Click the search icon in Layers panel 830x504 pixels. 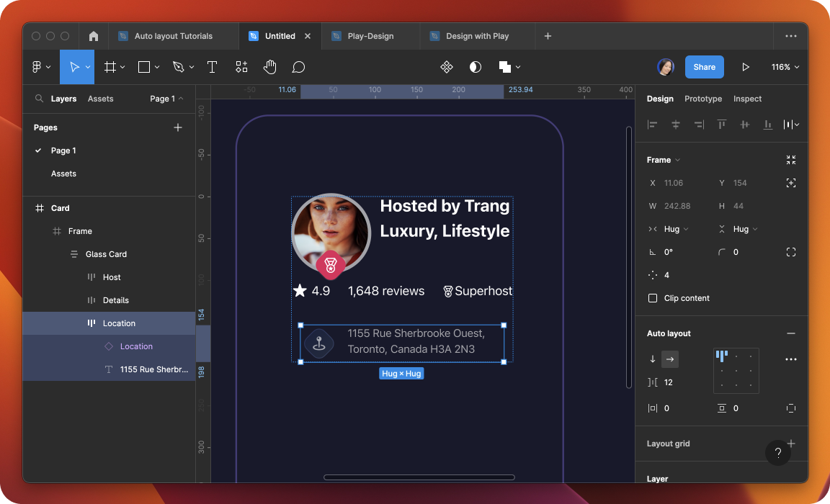(x=39, y=99)
